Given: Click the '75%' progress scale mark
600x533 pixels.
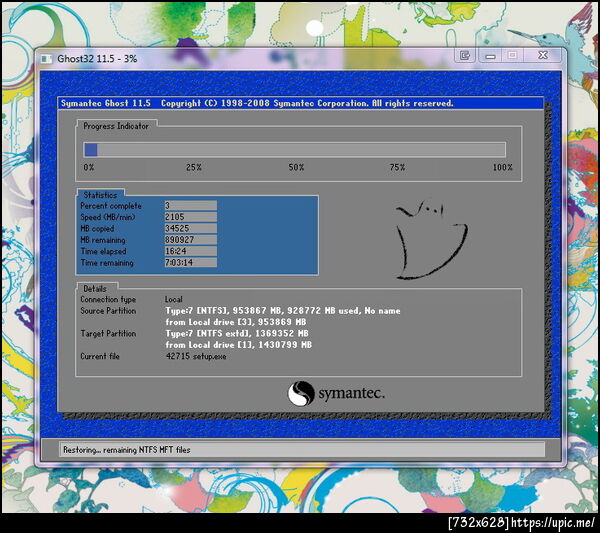Looking at the screenshot, I should pos(397,167).
